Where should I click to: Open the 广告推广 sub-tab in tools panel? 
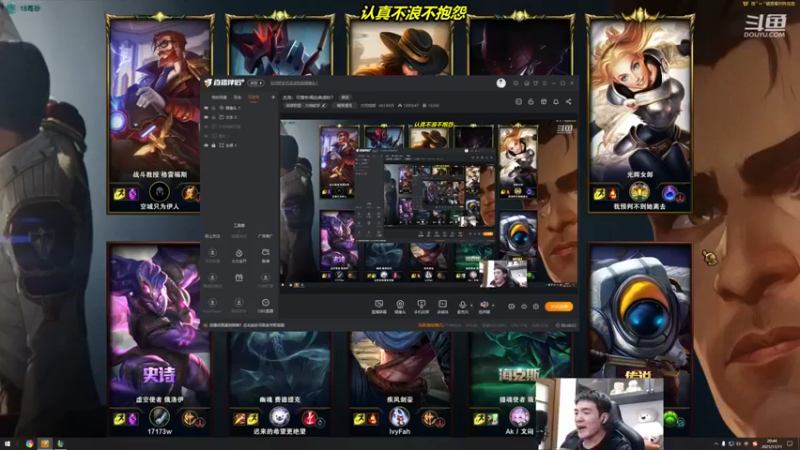(x=265, y=236)
